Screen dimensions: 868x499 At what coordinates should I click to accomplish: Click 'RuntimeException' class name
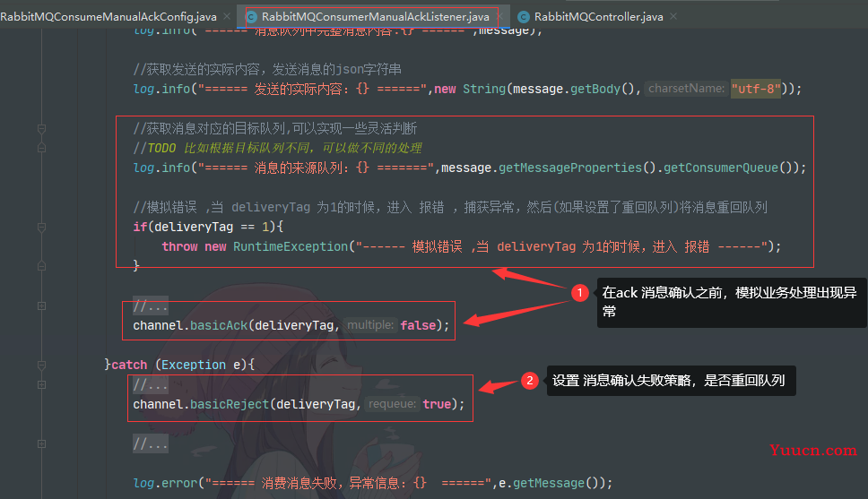[290, 246]
